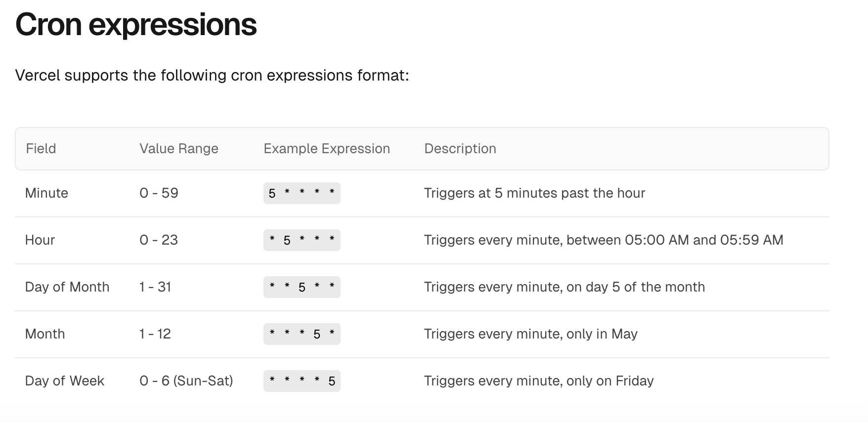Select the * * 5 * * code snippet
Image resolution: width=868 pixels, height=422 pixels.
coord(302,287)
